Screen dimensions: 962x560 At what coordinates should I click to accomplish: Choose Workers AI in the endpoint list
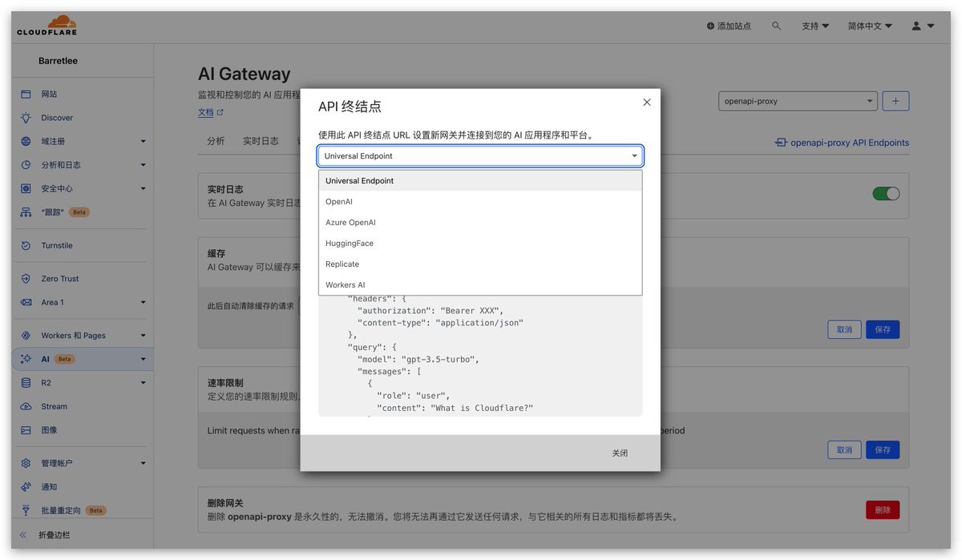346,285
